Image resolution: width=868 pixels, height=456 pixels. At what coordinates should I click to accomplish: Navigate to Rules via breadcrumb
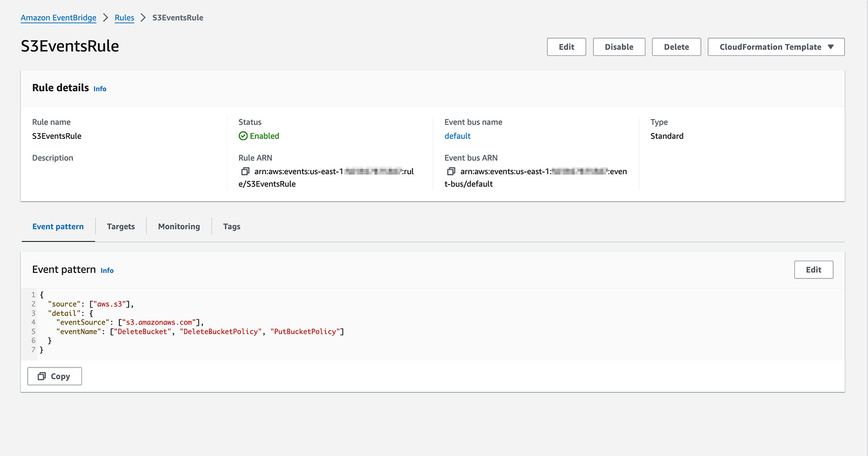coord(124,18)
